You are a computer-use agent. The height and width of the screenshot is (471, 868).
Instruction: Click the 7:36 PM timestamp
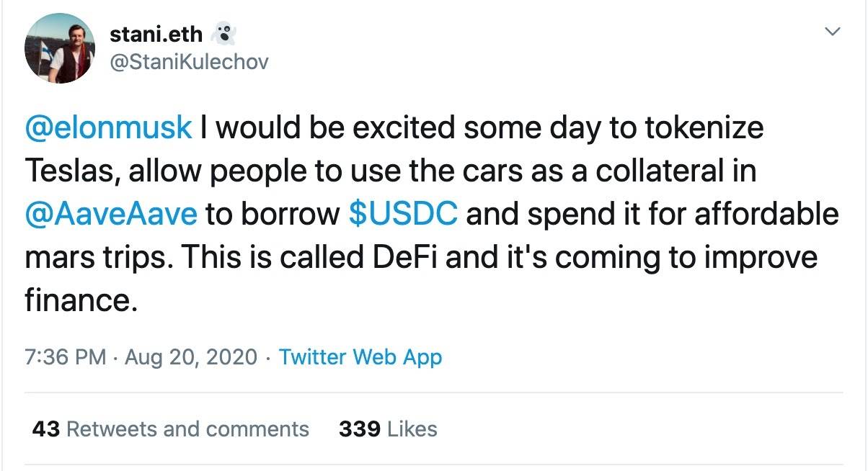pos(66,356)
